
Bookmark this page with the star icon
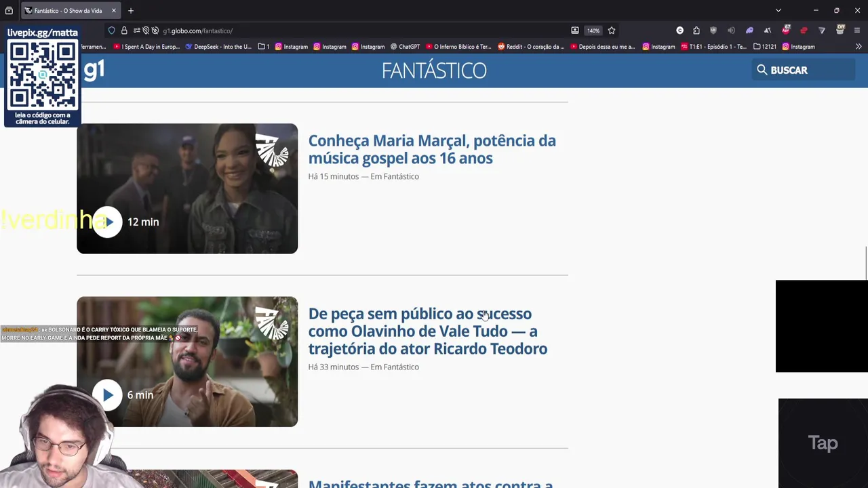(612, 30)
